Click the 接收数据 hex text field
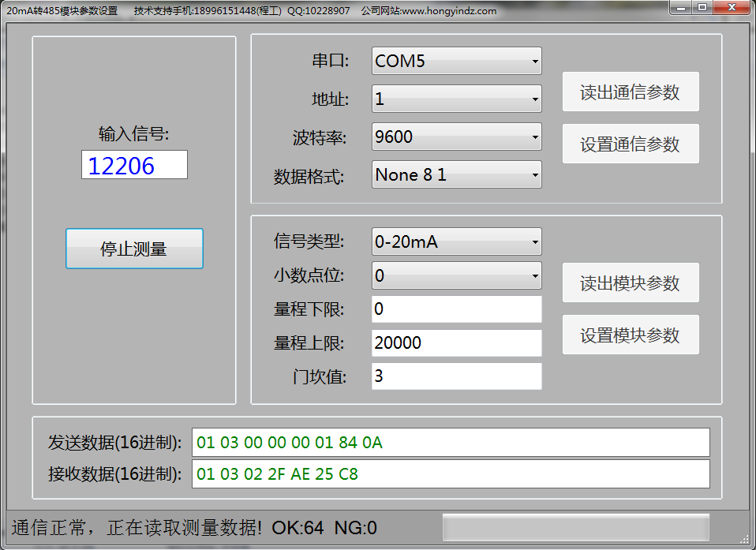 450,474
